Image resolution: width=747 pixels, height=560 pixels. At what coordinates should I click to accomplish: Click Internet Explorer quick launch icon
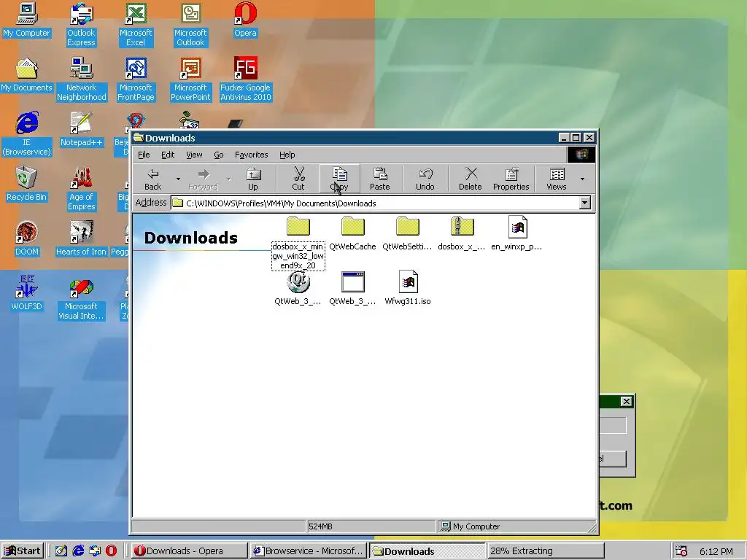[78, 551]
